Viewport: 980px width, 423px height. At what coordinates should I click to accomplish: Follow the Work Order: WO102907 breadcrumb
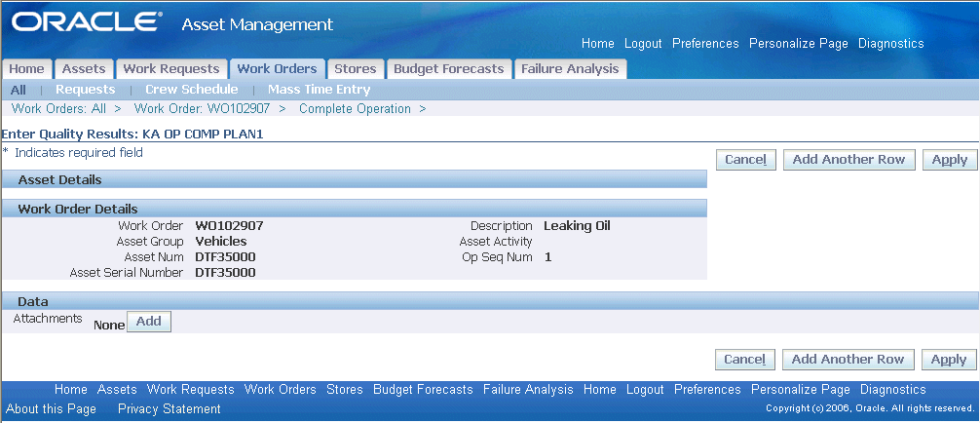click(202, 108)
